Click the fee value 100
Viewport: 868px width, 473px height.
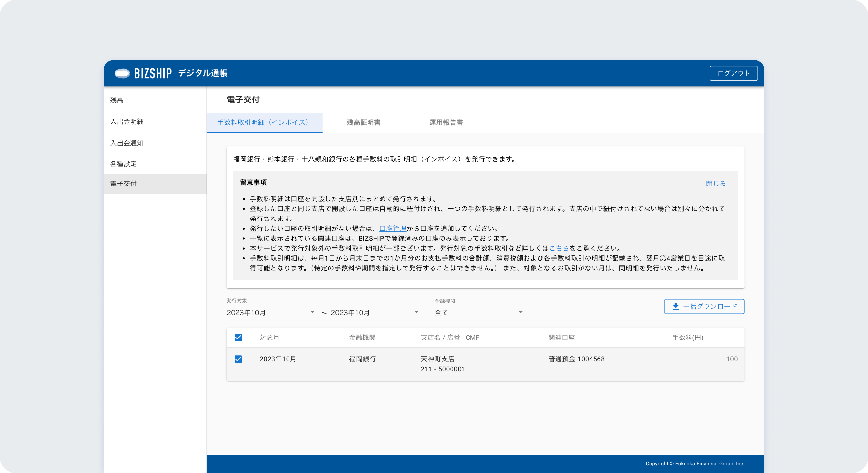pyautogui.click(x=732, y=359)
